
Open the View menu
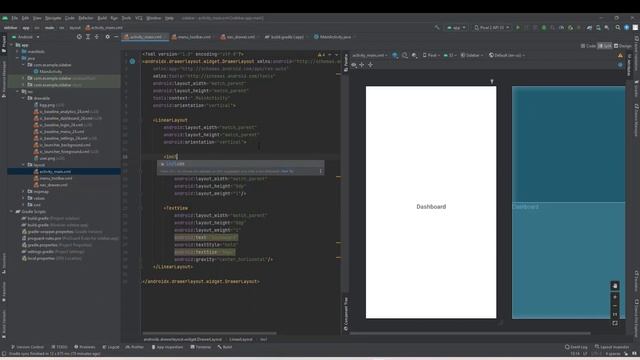point(37,18)
